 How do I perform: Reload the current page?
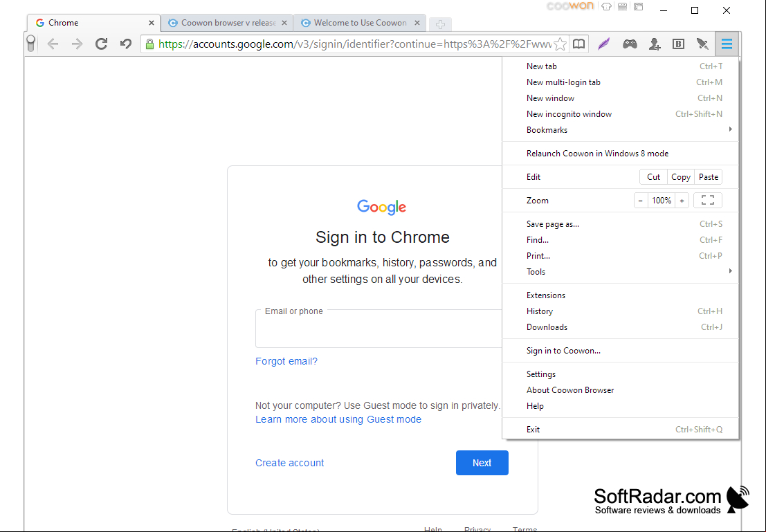101,44
